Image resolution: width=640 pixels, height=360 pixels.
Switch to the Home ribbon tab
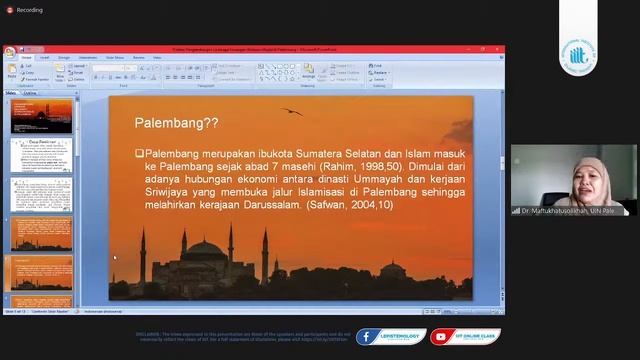coord(26,58)
